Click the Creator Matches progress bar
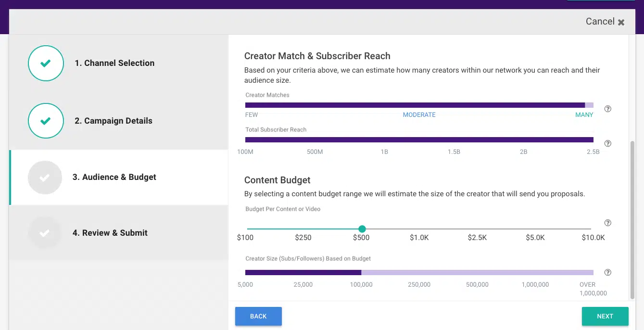 tap(419, 105)
